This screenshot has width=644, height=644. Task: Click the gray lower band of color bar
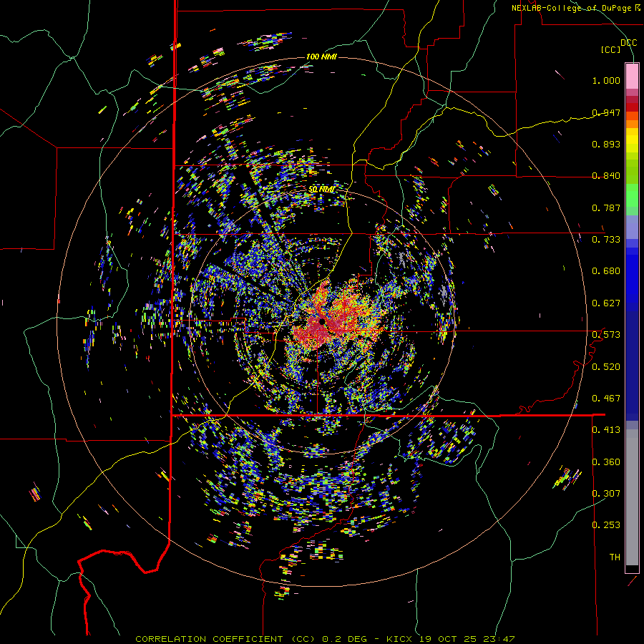[x=632, y=497]
